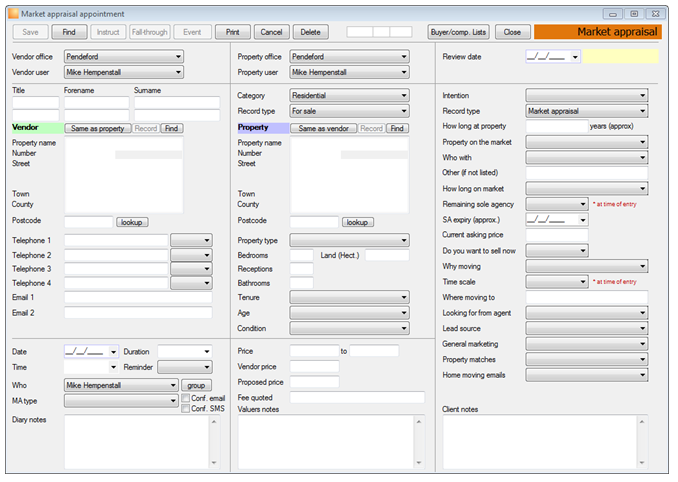The image size is (678, 482).
Task: Open the Property matches dropdown
Action: coord(587,360)
